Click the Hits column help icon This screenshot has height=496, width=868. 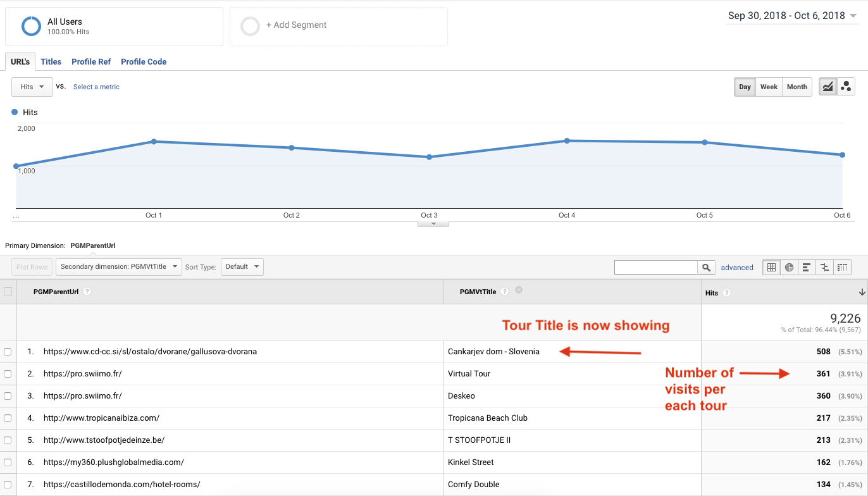pyautogui.click(x=726, y=293)
